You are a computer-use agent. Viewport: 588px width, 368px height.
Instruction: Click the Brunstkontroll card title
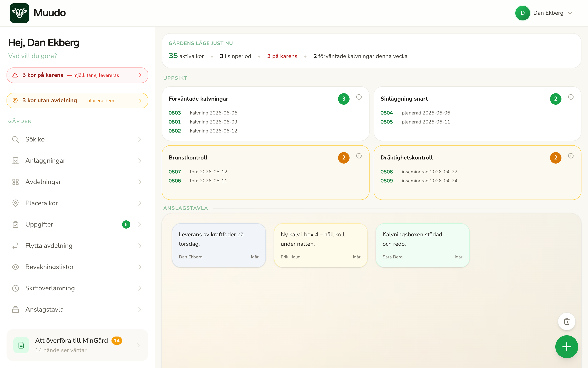tap(188, 158)
